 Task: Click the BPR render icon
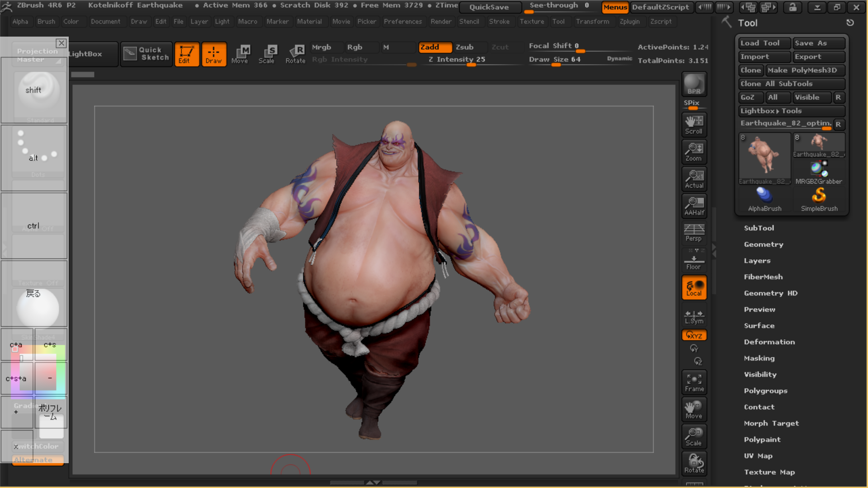(x=694, y=84)
